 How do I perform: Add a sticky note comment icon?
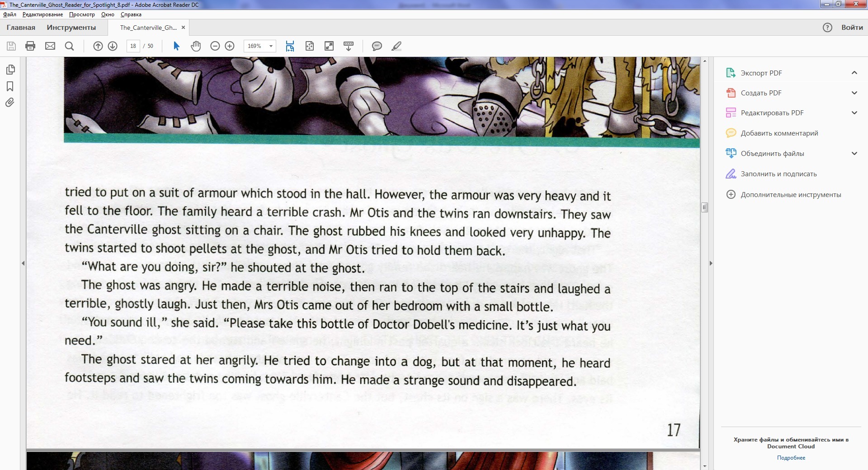pos(377,46)
